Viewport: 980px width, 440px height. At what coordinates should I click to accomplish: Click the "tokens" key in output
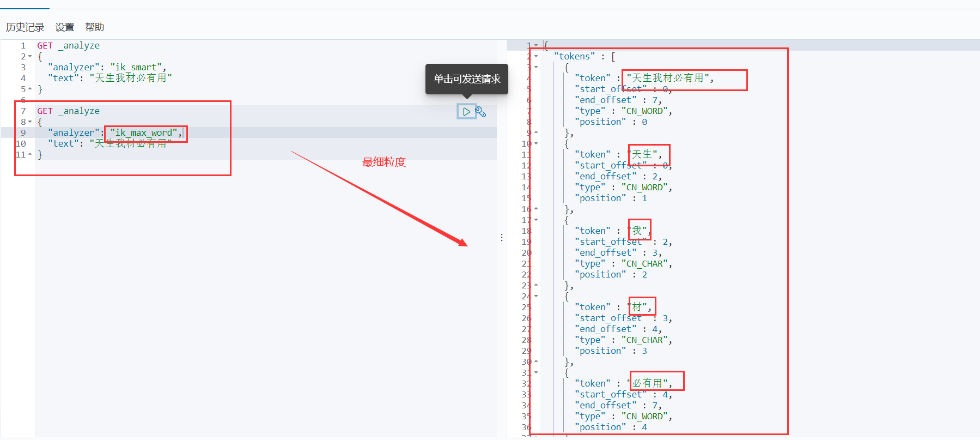point(575,57)
